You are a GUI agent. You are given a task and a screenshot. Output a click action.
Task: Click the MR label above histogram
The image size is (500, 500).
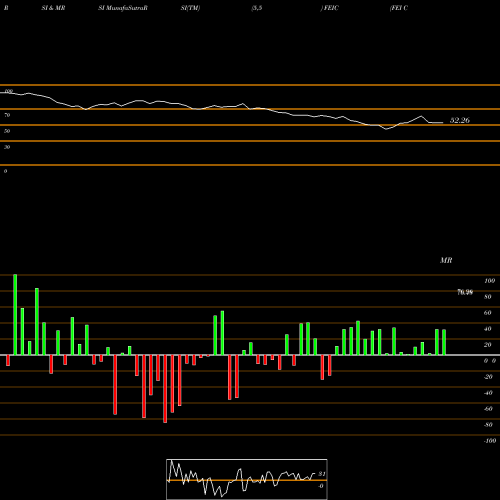pos(446,260)
